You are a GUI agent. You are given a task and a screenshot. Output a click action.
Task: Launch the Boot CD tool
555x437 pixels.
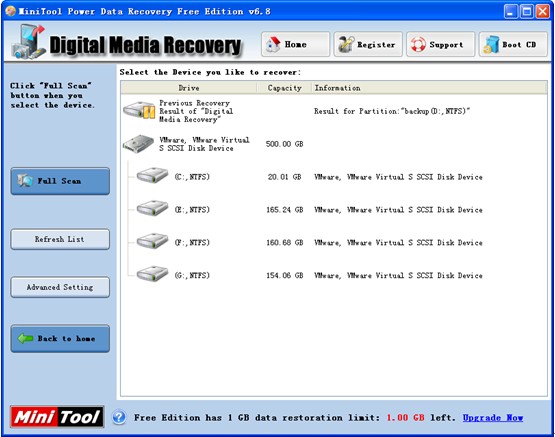tap(513, 44)
